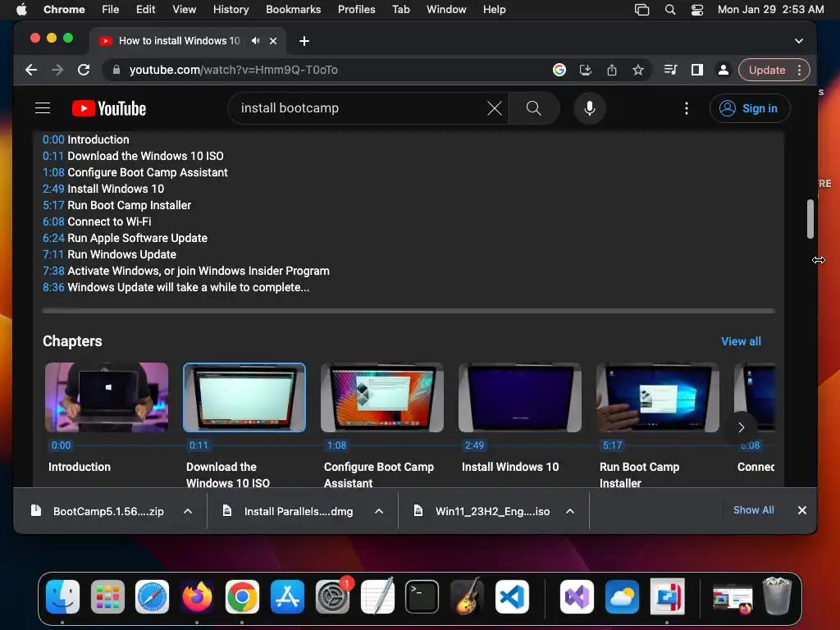Click the page vertical scrollbar thumb
This screenshot has width=840, height=630.
[810, 218]
